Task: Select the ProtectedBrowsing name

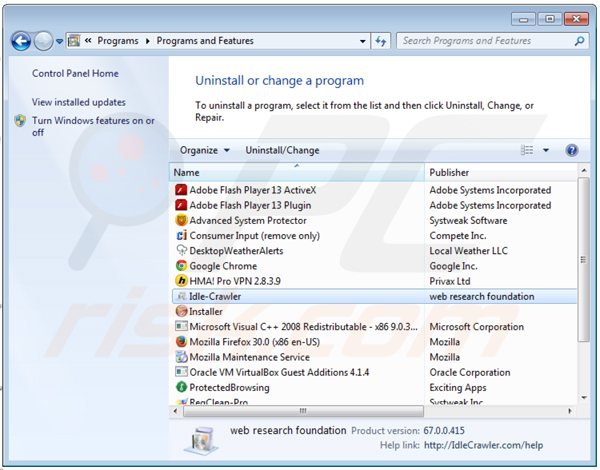Action: (229, 387)
